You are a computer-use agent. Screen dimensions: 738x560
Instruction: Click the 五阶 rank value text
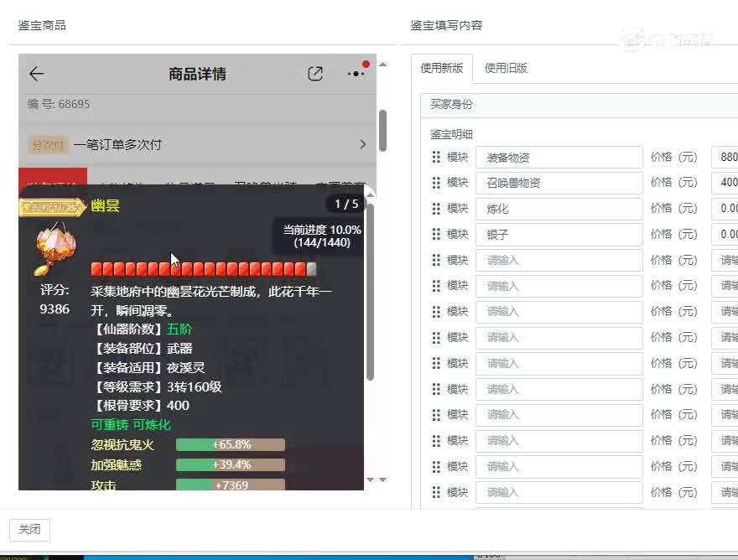179,329
